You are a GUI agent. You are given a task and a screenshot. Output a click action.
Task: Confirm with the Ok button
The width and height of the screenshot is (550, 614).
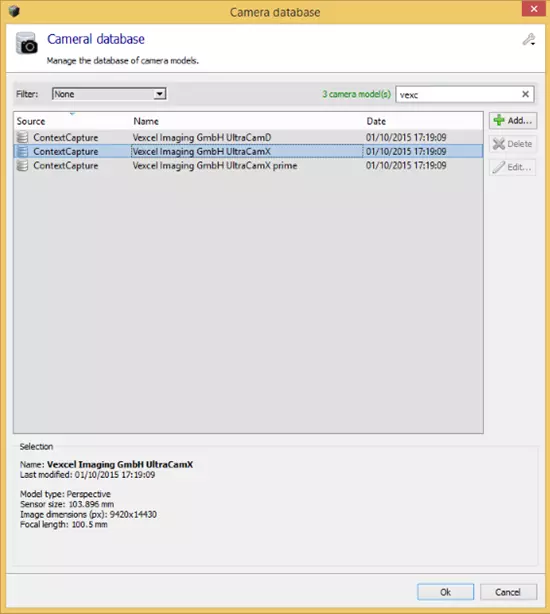[445, 592]
